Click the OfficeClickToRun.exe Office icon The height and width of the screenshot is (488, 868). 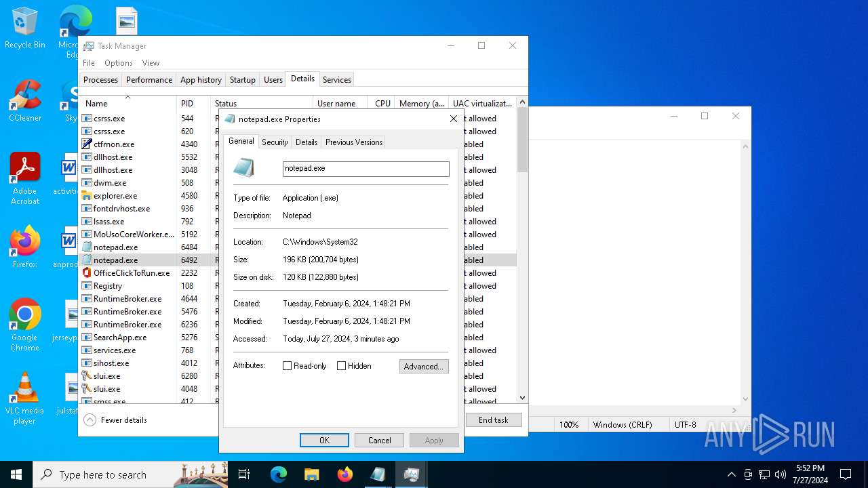pos(87,272)
